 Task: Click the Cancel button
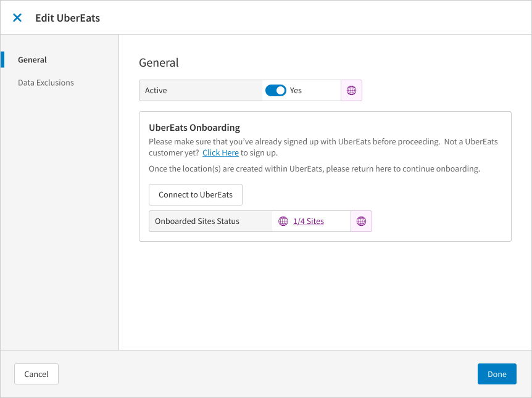point(36,374)
